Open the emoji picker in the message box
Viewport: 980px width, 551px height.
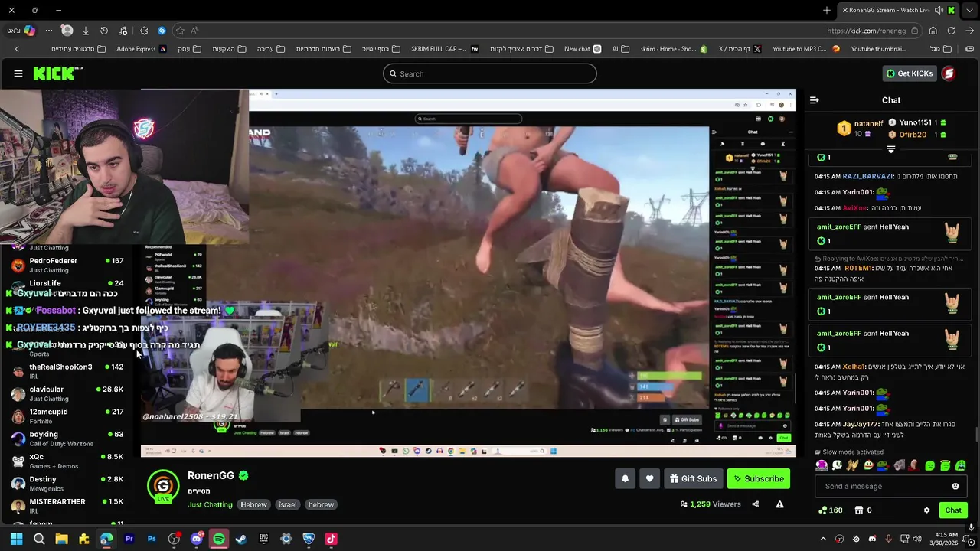[x=955, y=487]
